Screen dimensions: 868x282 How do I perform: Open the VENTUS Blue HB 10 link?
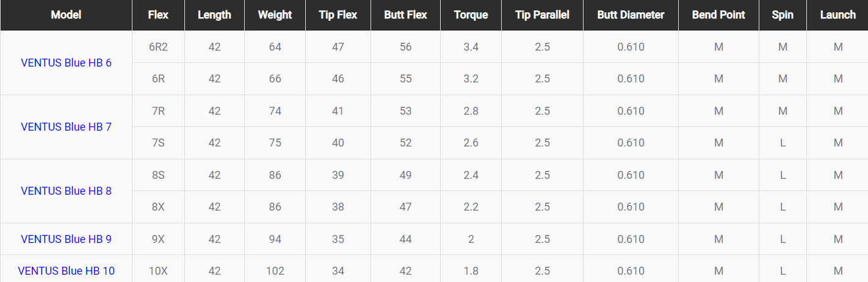tap(66, 271)
